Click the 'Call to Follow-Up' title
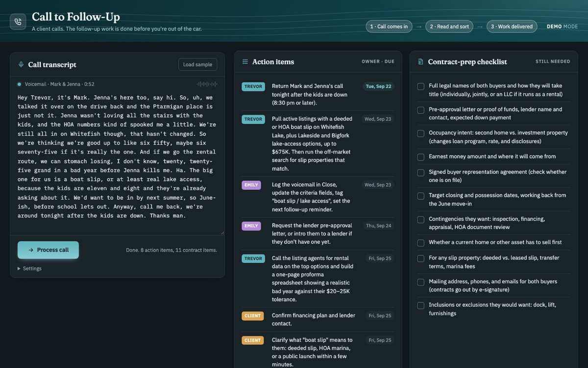Image resolution: width=588 pixels, height=368 pixels. [76, 17]
